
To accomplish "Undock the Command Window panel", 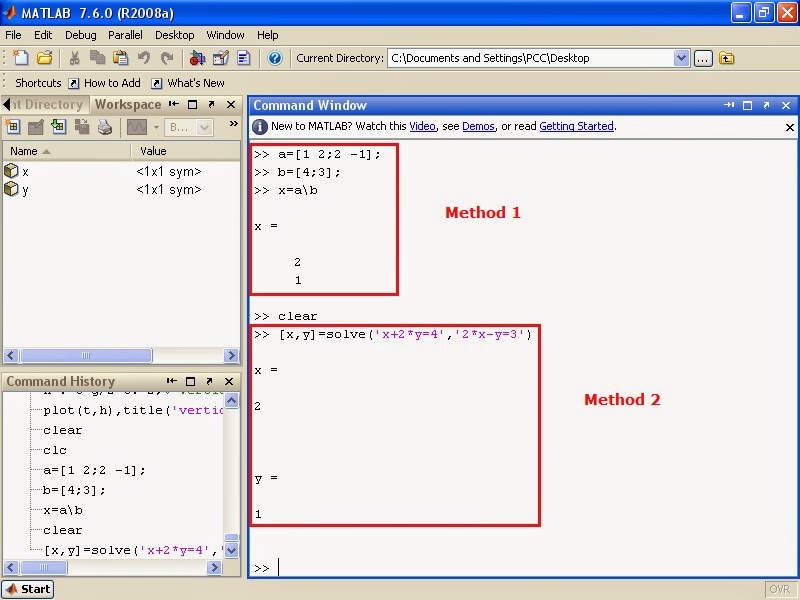I will pos(766,105).
